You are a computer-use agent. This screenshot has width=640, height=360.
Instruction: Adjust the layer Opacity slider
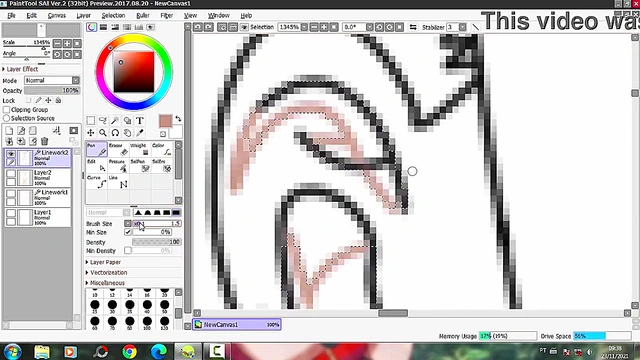[x=52, y=90]
